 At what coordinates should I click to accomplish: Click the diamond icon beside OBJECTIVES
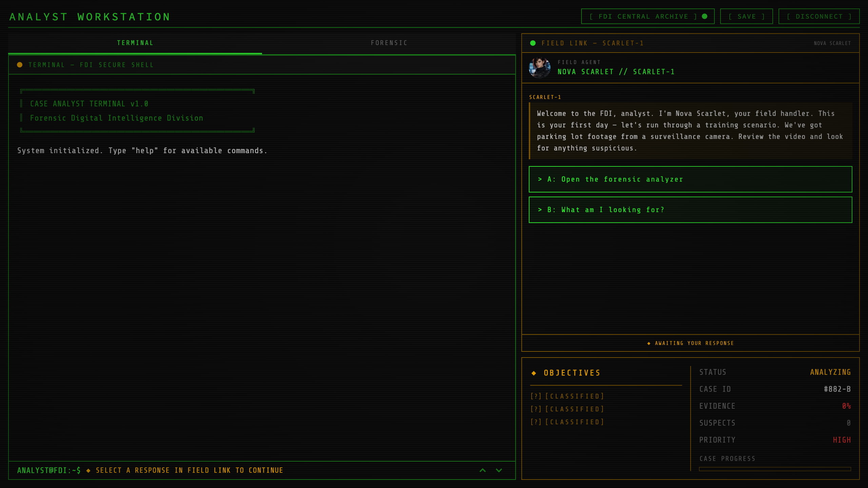(534, 373)
